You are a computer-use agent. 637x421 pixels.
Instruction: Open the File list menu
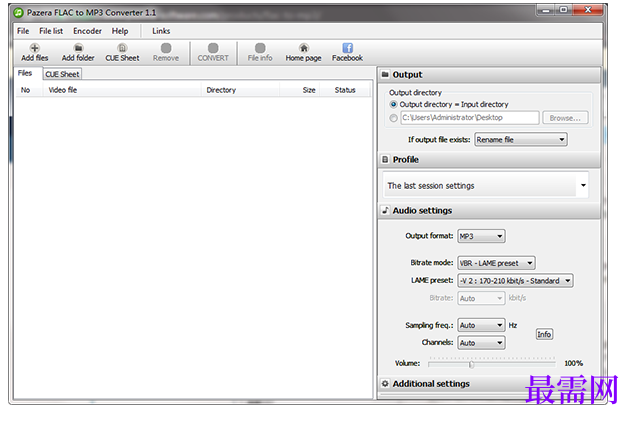pos(51,31)
